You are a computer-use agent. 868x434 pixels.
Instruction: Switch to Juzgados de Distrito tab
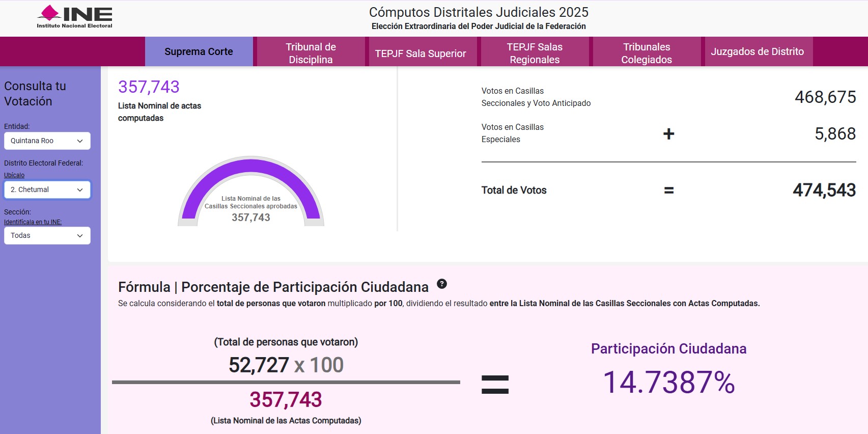click(757, 51)
